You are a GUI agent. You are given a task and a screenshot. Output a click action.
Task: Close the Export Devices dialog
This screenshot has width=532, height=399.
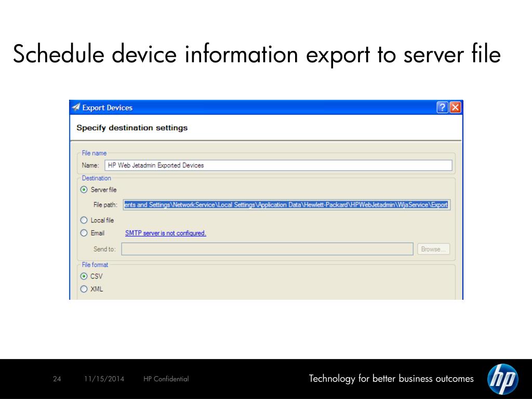(455, 107)
